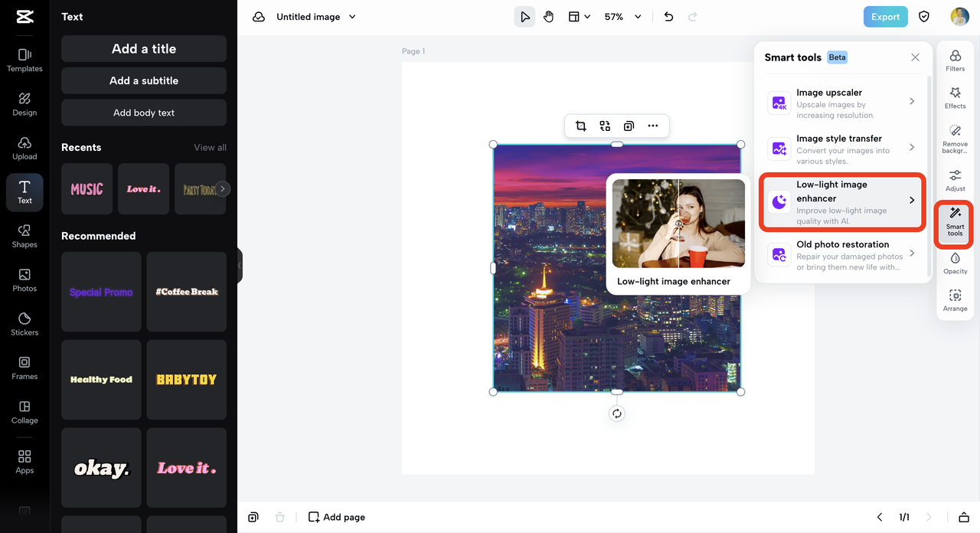Open the Filters panel

click(955, 60)
